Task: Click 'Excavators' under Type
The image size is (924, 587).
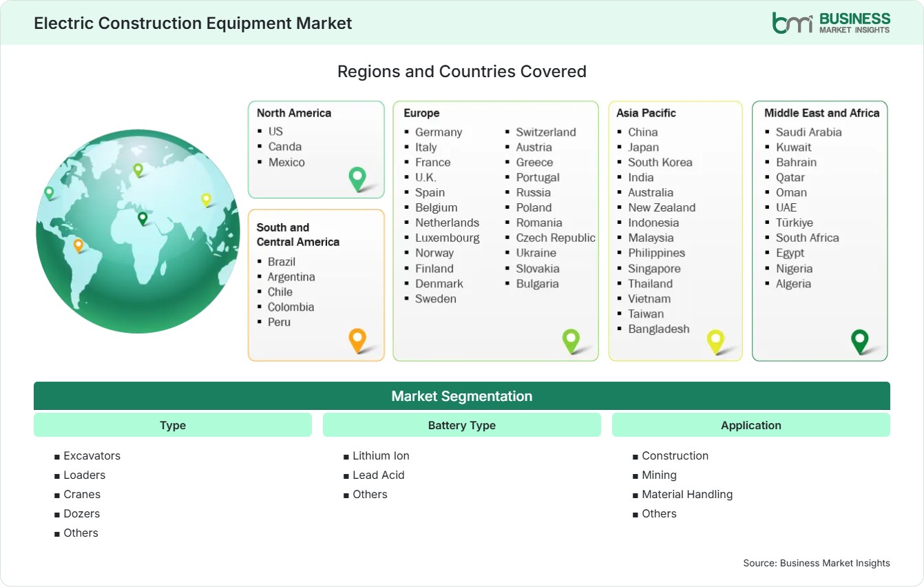Action: (x=92, y=456)
